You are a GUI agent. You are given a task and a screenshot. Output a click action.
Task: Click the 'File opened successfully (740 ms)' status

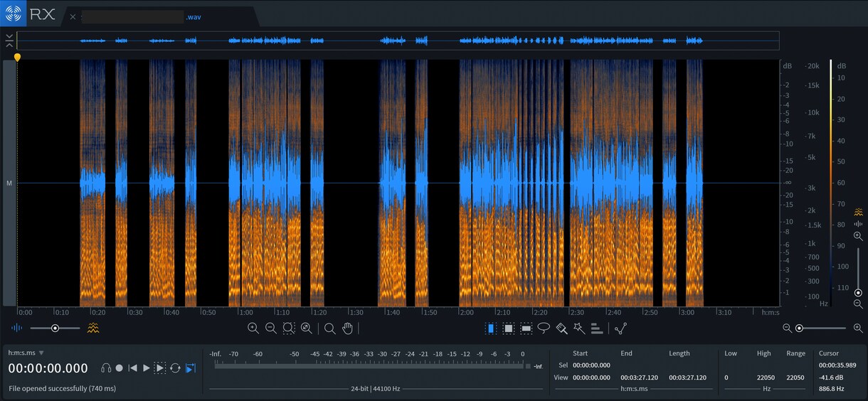point(62,389)
